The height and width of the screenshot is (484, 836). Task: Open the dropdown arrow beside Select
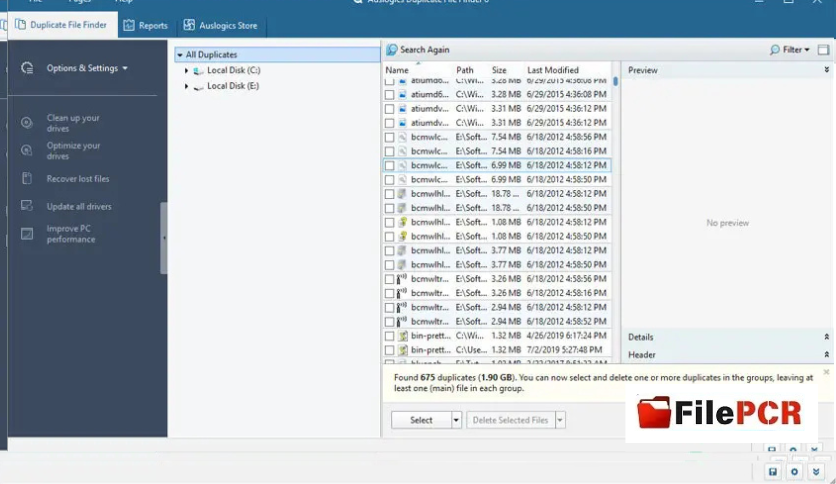click(456, 420)
